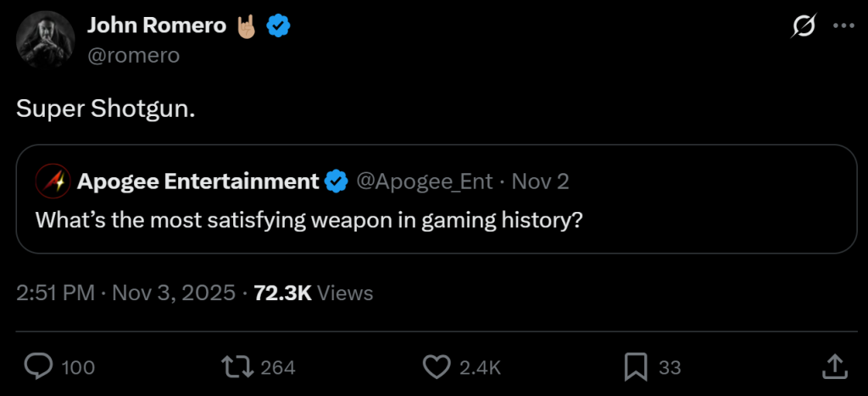Like the tweet with the heart icon

436,366
